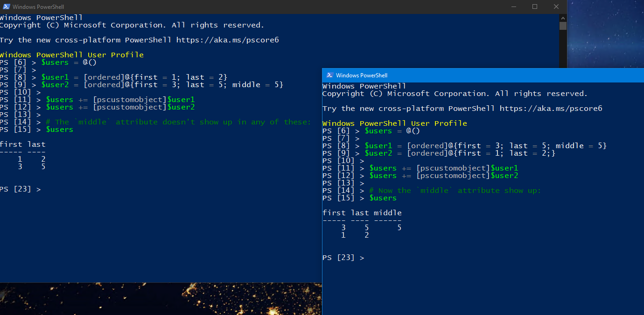Click '[pscustomobject]$user1' in the back window
The image size is (644, 315).
click(x=144, y=100)
